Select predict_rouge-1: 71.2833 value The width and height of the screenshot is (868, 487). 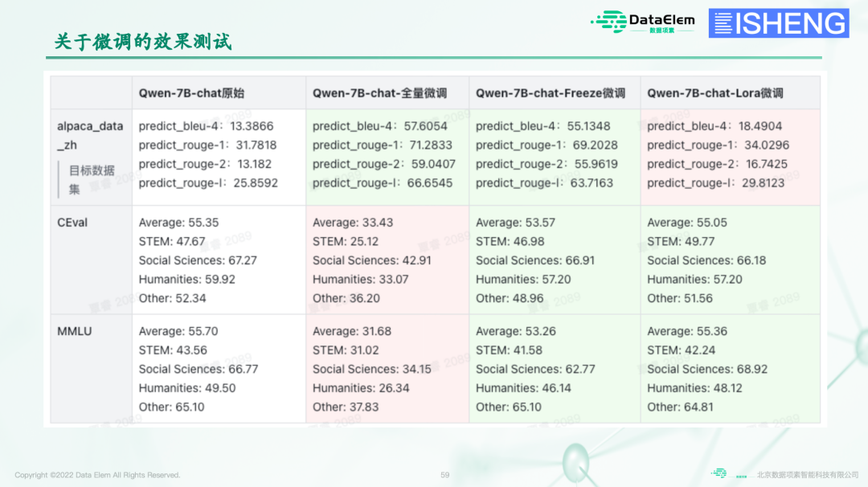pyautogui.click(x=382, y=145)
